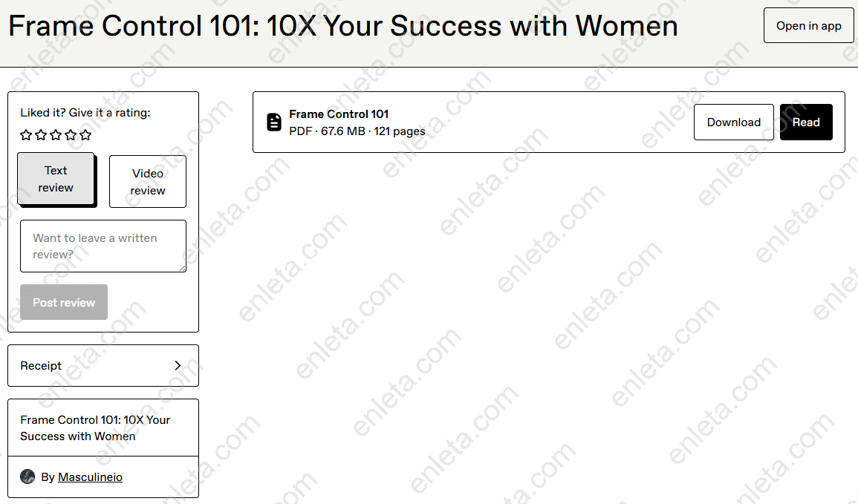This screenshot has height=504, width=858.
Task: Open the Masculineio creator link
Action: click(x=90, y=477)
